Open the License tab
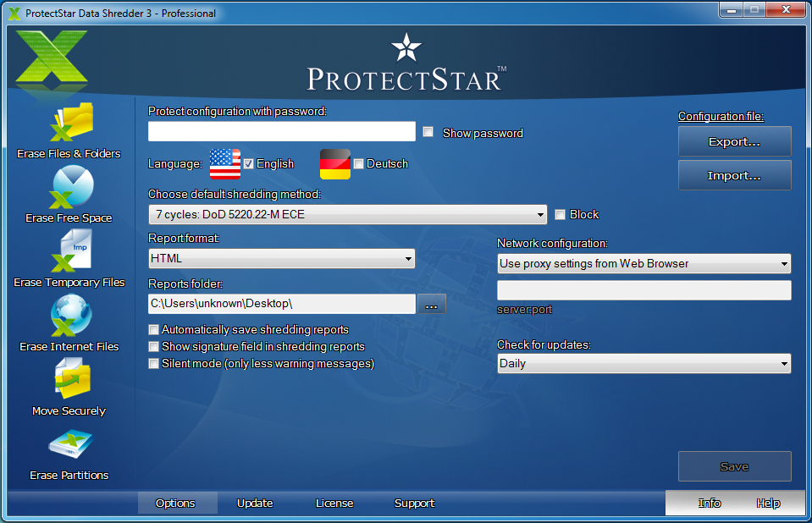 coord(334,503)
